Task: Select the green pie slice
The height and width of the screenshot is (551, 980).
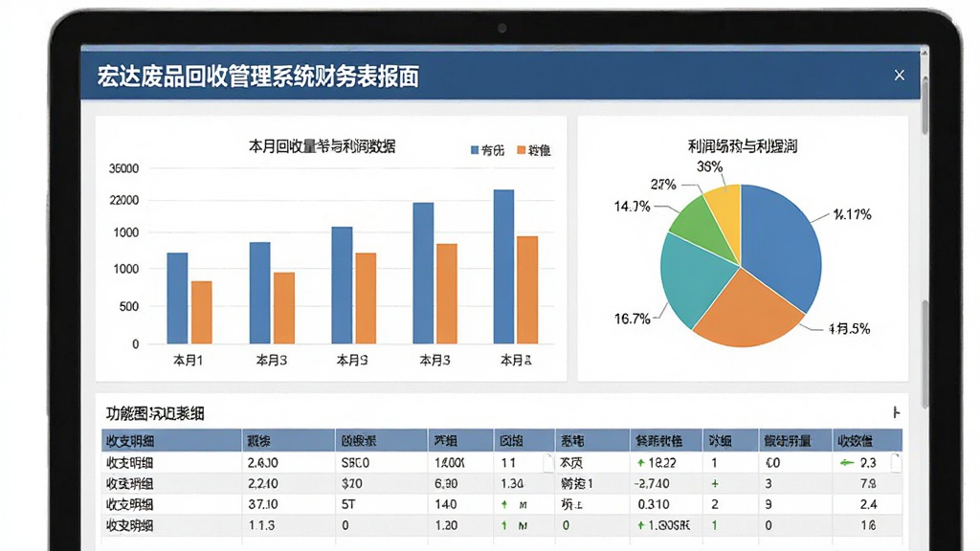Action: click(x=702, y=228)
